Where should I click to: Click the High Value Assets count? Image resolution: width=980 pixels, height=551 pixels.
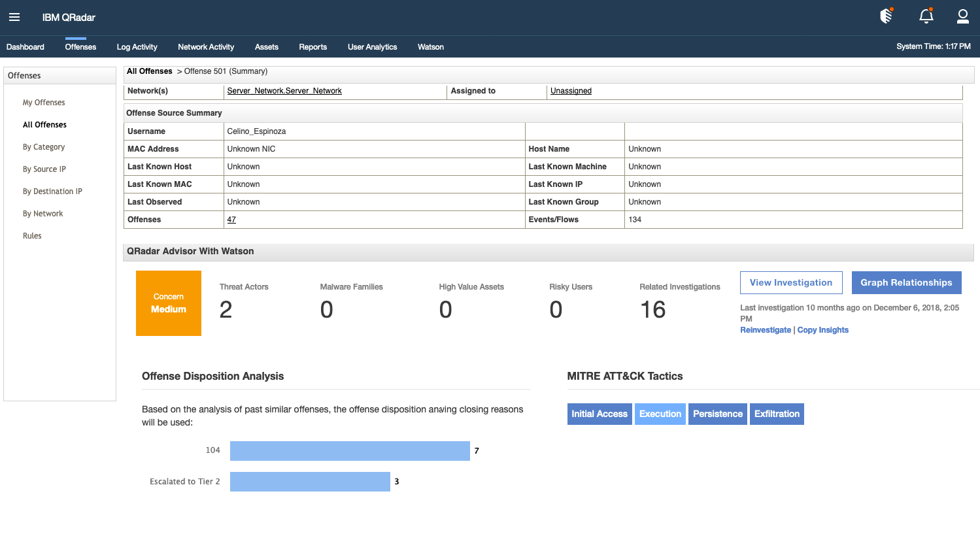(446, 310)
